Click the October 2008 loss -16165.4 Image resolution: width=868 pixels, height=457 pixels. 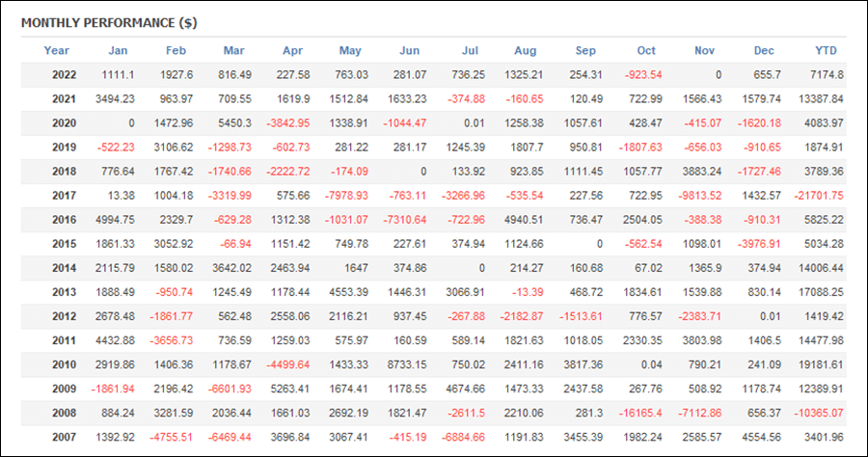point(640,413)
